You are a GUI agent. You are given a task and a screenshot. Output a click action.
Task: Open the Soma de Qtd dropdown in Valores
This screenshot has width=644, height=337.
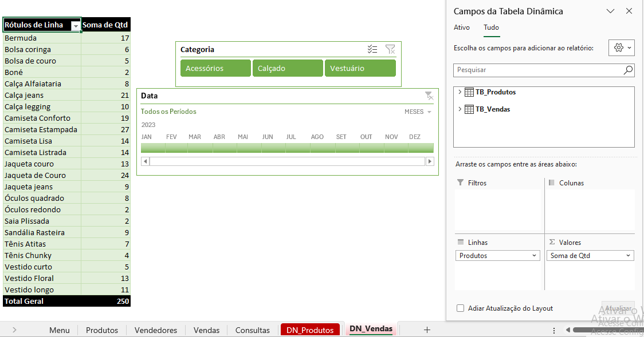[628, 255]
